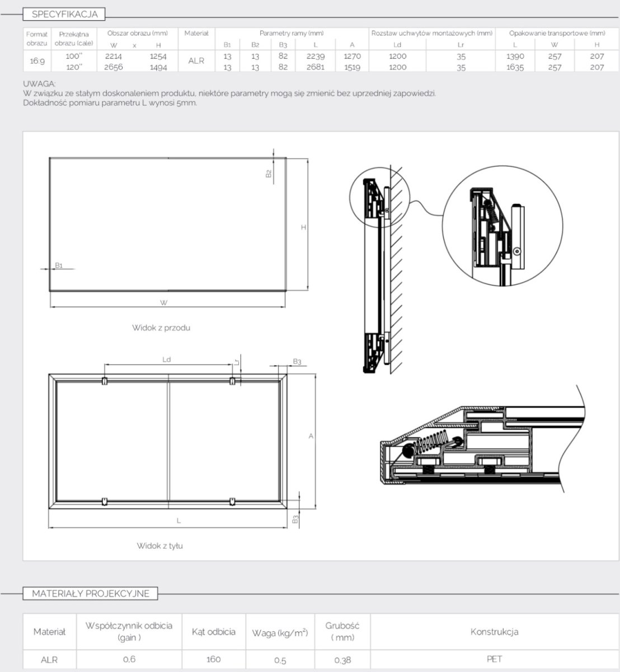Select the rear view frame diagram
Viewport: 620px width, 672px height.
tap(168, 442)
